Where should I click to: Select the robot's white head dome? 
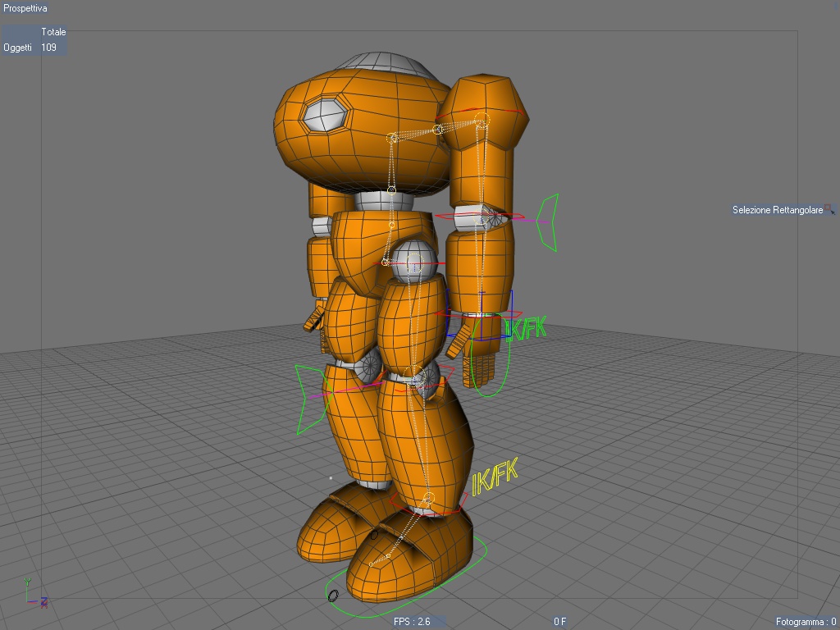384,63
